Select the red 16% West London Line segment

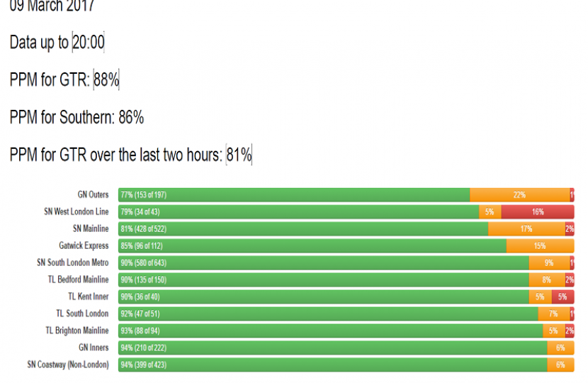coord(537,211)
